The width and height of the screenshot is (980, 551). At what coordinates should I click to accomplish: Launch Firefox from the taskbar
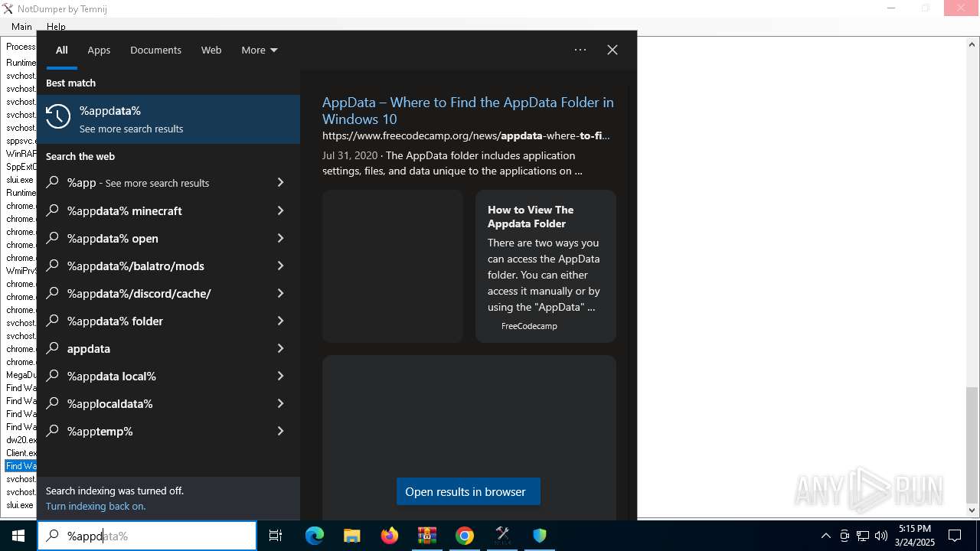coord(390,536)
